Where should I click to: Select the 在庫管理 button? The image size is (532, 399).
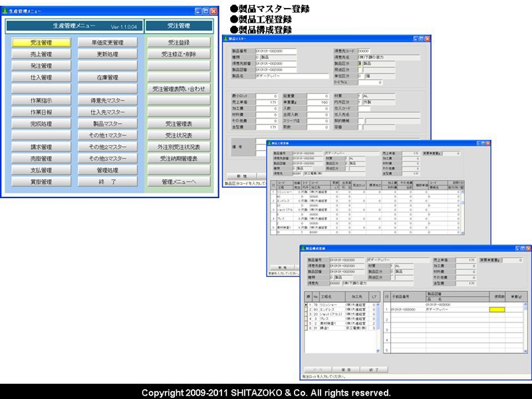pyautogui.click(x=108, y=78)
